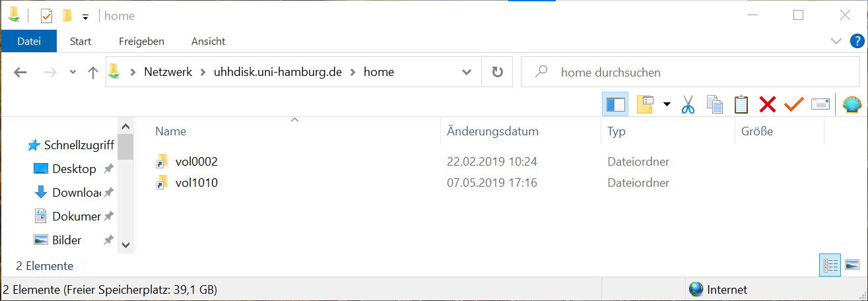Go up one folder level
Screen dimensions: 868x301
pyautogui.click(x=93, y=72)
